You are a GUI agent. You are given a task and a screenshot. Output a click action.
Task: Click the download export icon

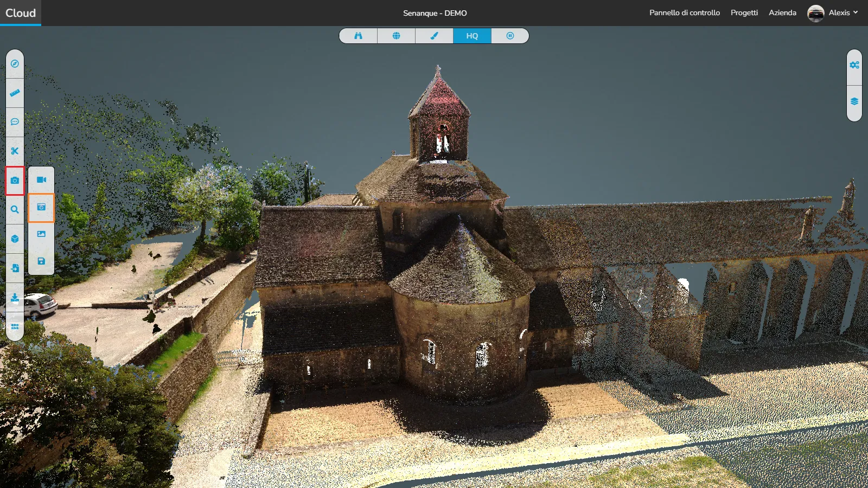tap(15, 298)
